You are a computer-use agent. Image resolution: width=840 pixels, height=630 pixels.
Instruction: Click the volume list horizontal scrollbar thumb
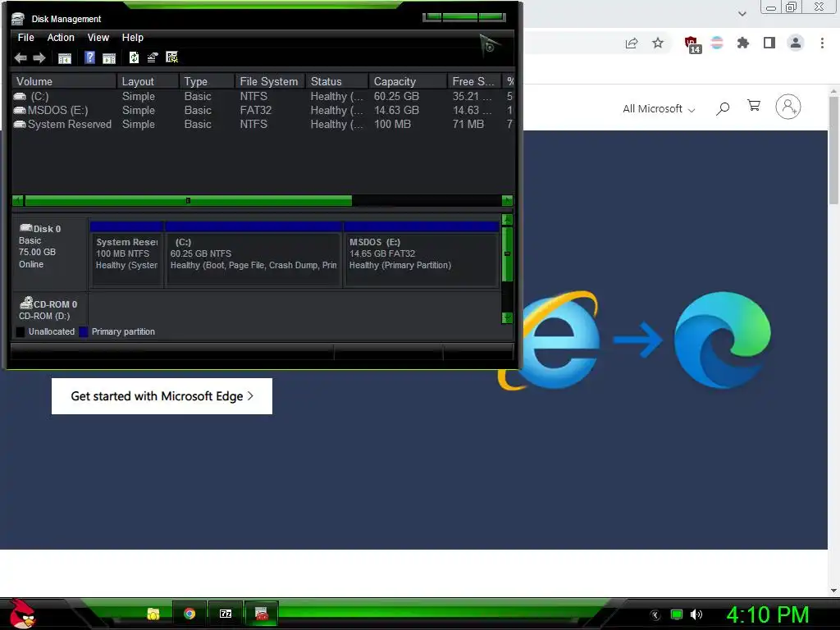(188, 201)
